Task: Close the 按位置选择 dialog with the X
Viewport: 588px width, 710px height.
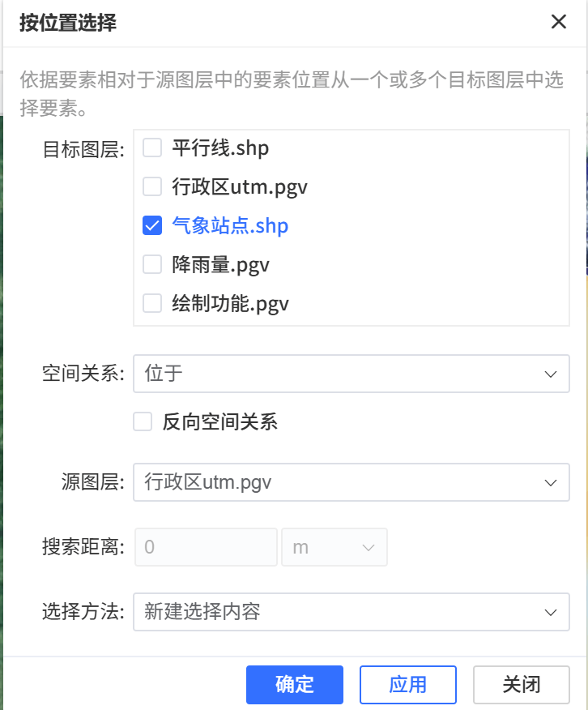Action: (x=559, y=22)
